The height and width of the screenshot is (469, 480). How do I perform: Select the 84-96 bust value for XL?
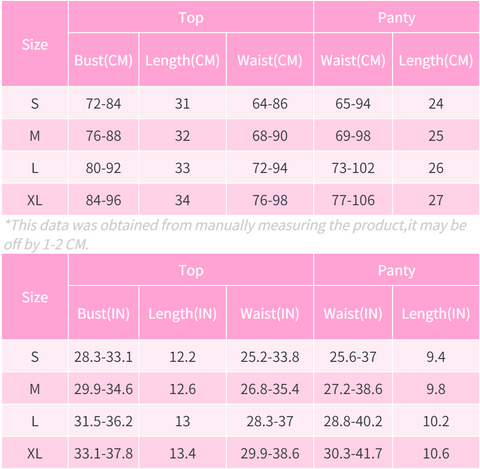point(103,200)
